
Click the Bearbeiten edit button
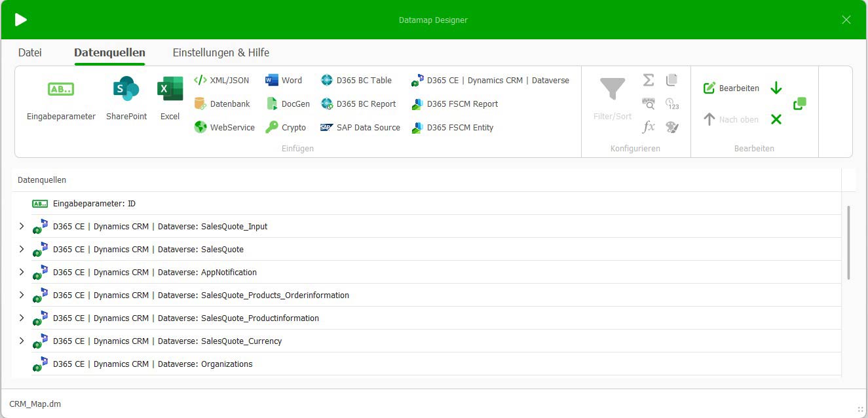click(731, 88)
